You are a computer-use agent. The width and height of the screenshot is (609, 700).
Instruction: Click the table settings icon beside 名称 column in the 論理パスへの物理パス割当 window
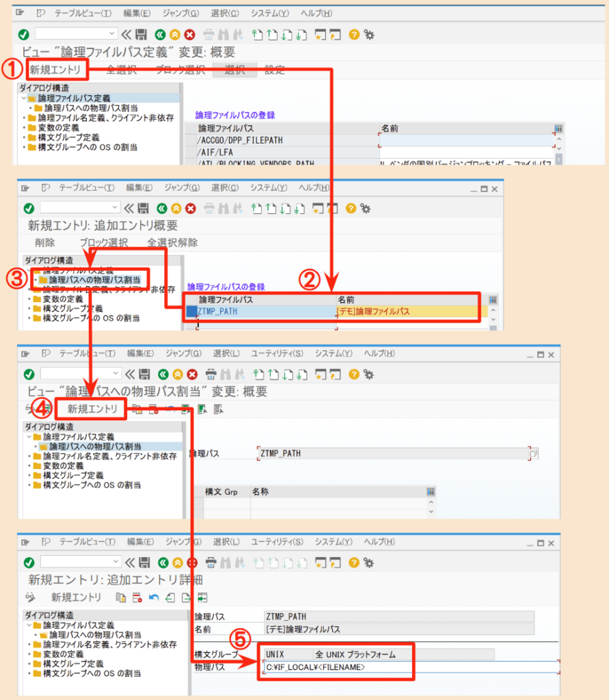[431, 492]
